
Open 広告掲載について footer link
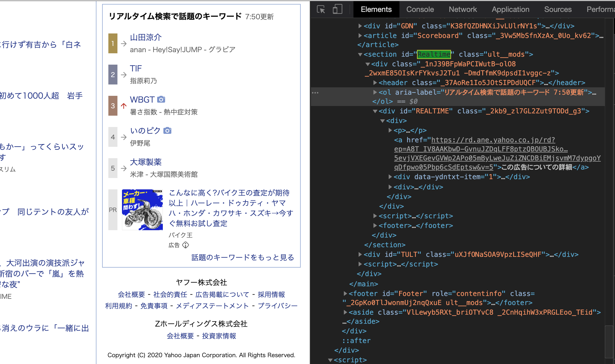pyautogui.click(x=222, y=295)
